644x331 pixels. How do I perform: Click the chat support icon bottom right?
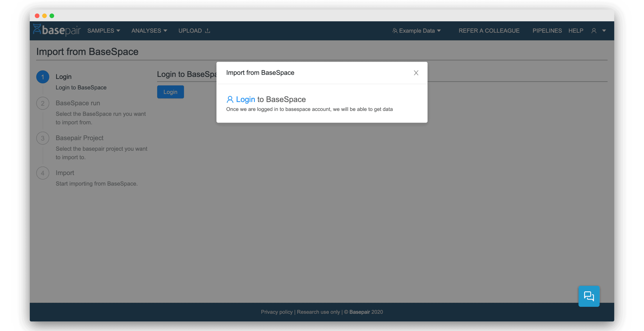point(588,296)
